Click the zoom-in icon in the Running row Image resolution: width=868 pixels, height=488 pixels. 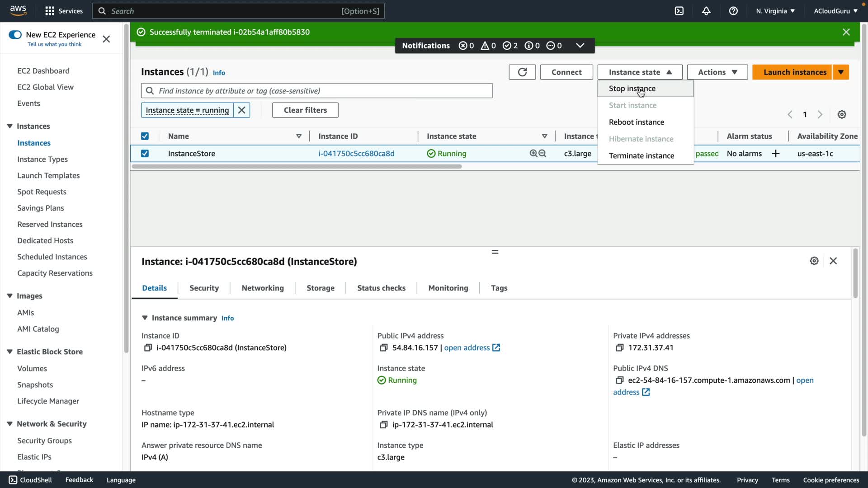(x=533, y=154)
